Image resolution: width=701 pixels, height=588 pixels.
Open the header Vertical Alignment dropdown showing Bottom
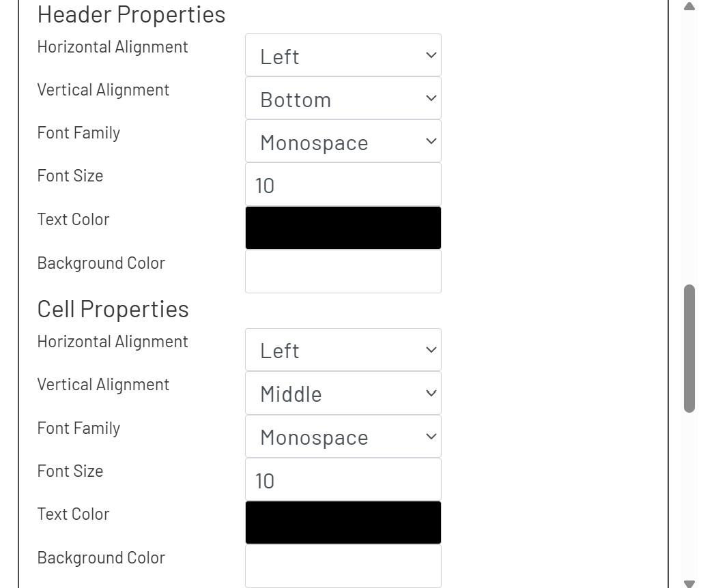click(x=343, y=98)
